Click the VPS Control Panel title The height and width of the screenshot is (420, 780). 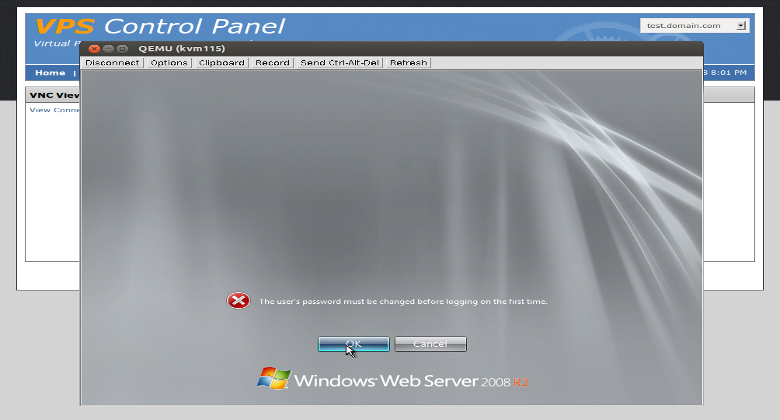[160, 26]
